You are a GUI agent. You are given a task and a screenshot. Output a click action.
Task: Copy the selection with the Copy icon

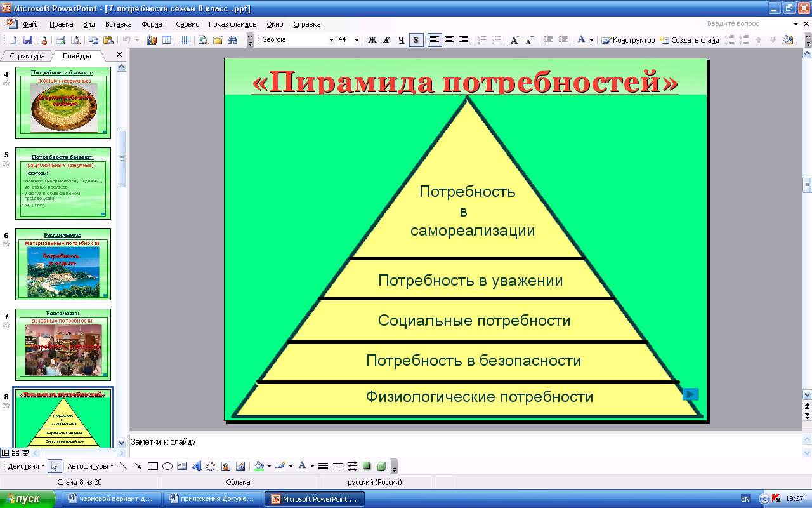click(x=93, y=40)
